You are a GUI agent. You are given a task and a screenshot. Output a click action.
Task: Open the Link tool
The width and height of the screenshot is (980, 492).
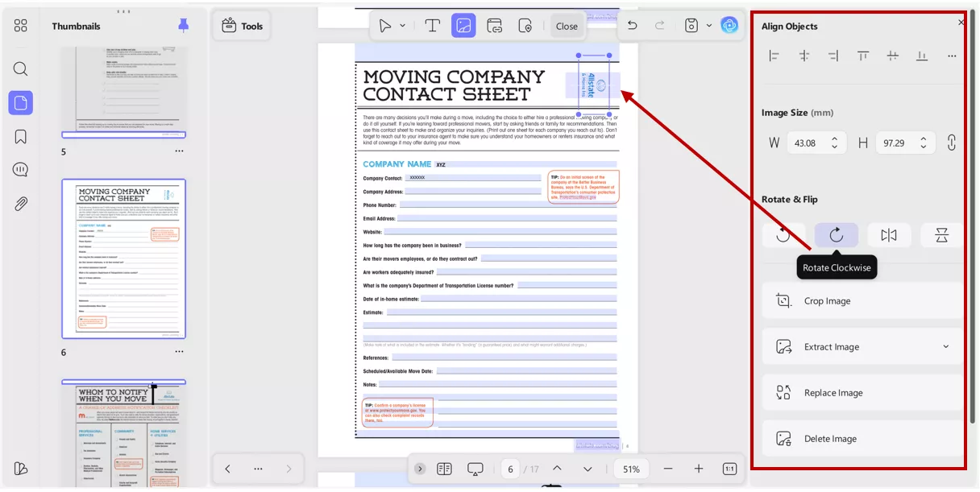[495, 26]
